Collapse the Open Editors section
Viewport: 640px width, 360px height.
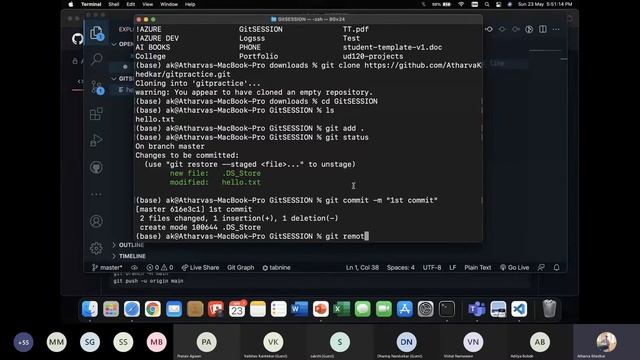tap(122, 44)
